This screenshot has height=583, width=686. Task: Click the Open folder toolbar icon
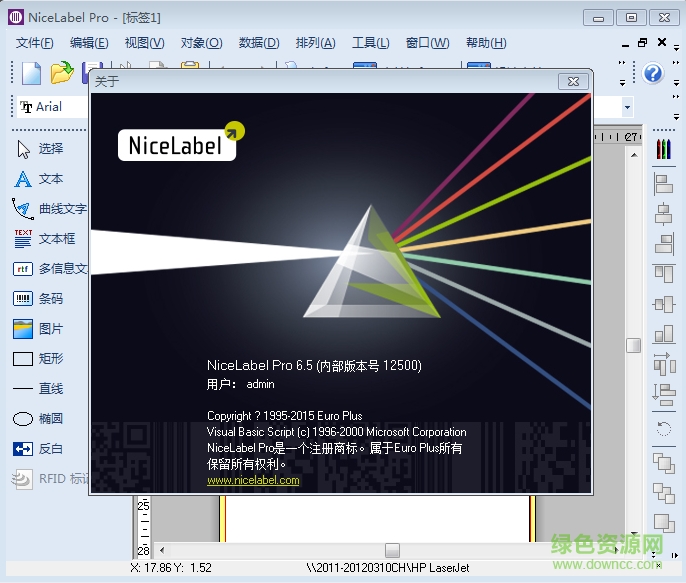(62, 72)
